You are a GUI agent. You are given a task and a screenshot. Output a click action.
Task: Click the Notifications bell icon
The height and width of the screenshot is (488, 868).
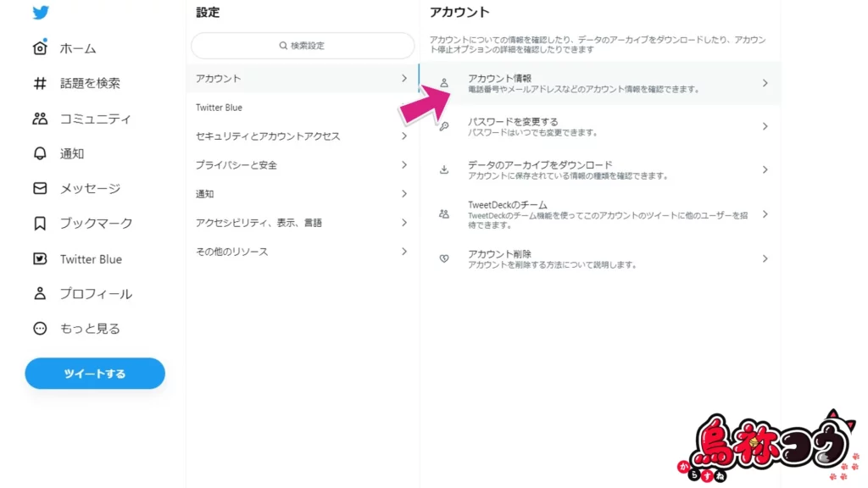tap(40, 153)
